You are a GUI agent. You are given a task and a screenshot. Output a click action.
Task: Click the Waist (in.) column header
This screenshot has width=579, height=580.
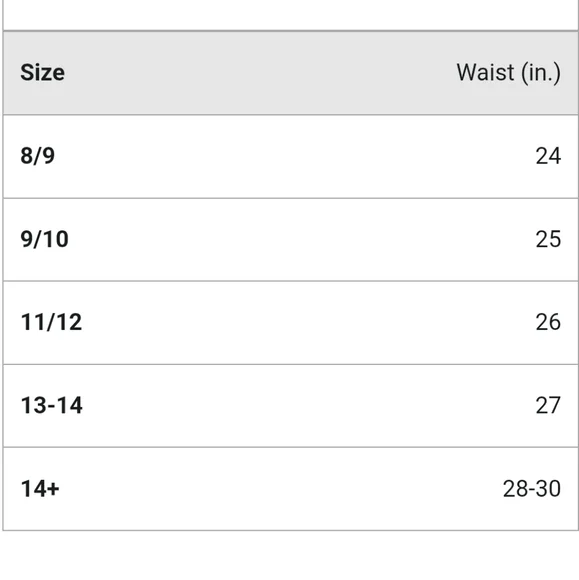click(508, 72)
